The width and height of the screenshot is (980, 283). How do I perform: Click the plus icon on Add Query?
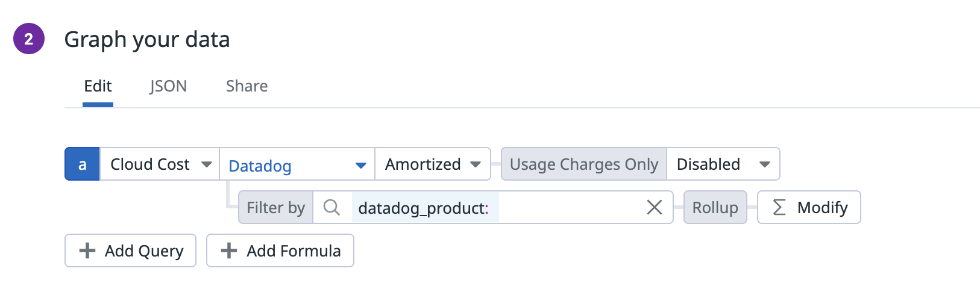(87, 250)
